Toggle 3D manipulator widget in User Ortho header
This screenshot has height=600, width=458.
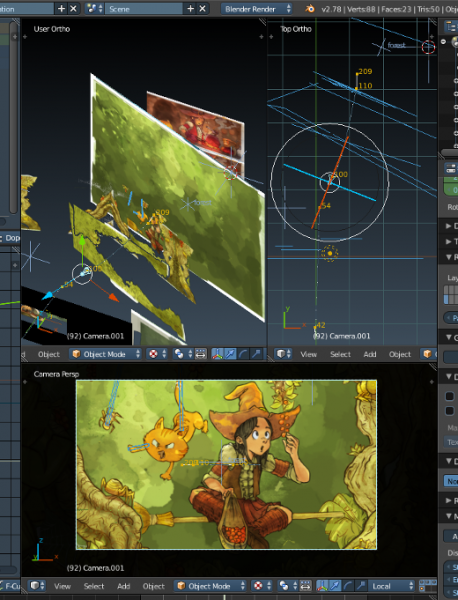pyautogui.click(x=217, y=354)
